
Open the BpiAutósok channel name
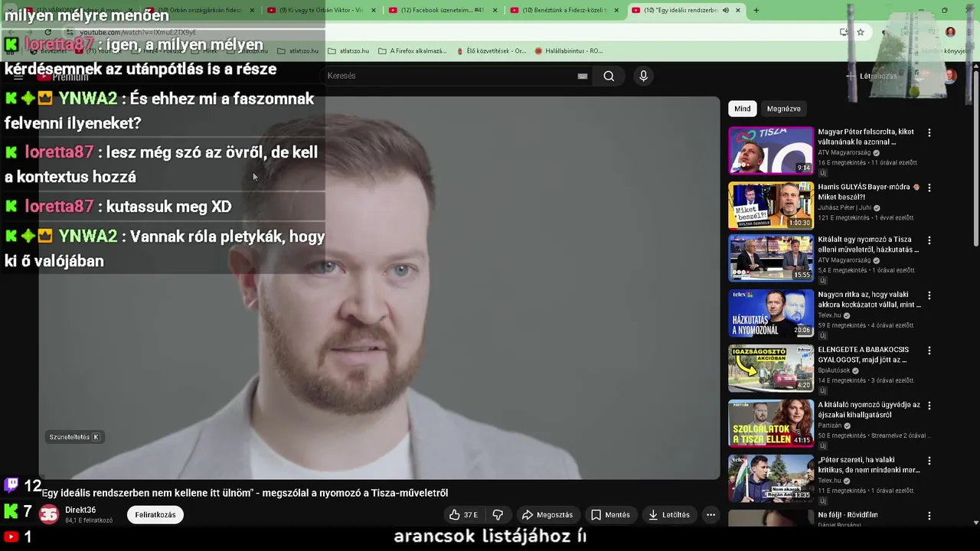[834, 370]
